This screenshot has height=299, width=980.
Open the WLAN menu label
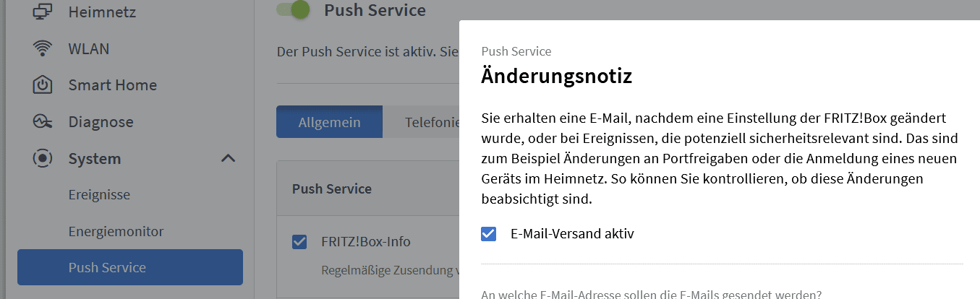(x=89, y=49)
